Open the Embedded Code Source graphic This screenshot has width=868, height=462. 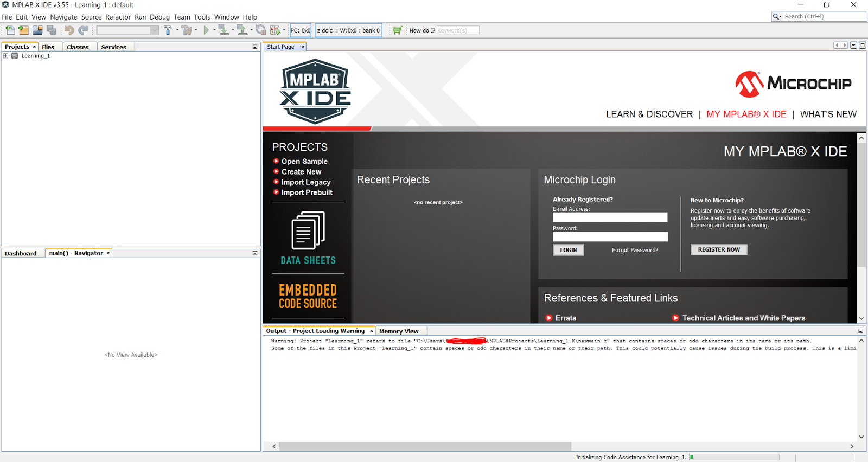(x=308, y=296)
